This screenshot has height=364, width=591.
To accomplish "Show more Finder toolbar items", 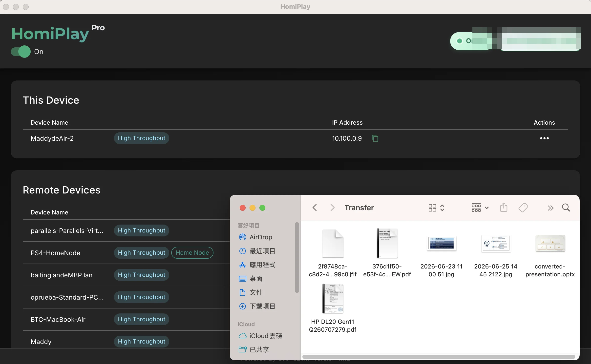I will [x=550, y=208].
